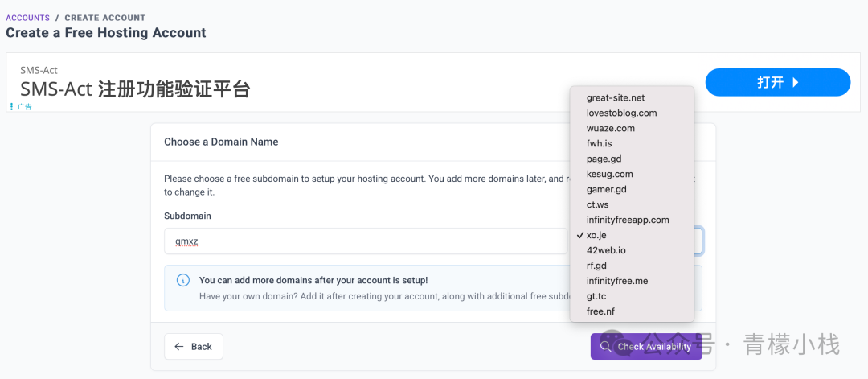
Task: Select fwh.is domain extension
Action: [x=599, y=143]
